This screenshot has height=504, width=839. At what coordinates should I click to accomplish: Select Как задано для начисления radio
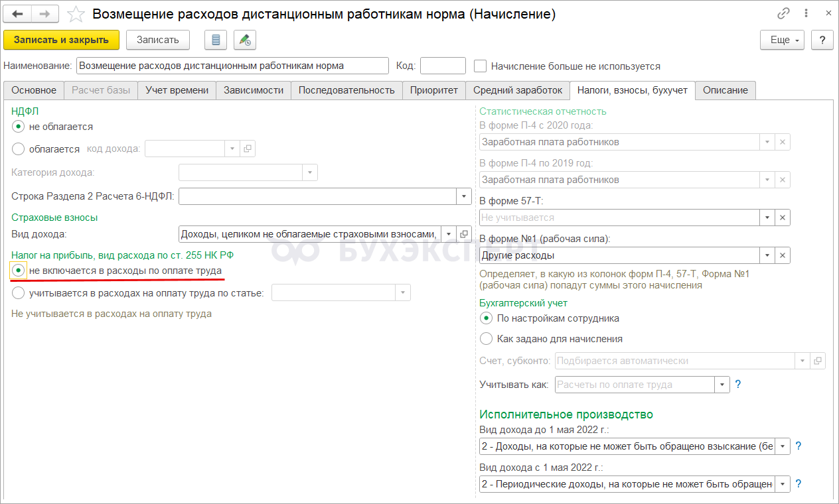coord(486,339)
